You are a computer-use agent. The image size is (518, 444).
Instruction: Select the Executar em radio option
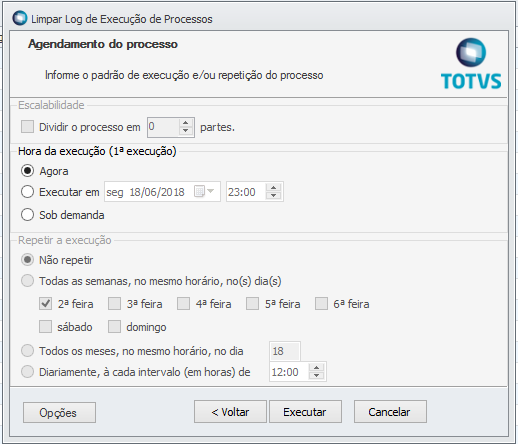coord(27,192)
